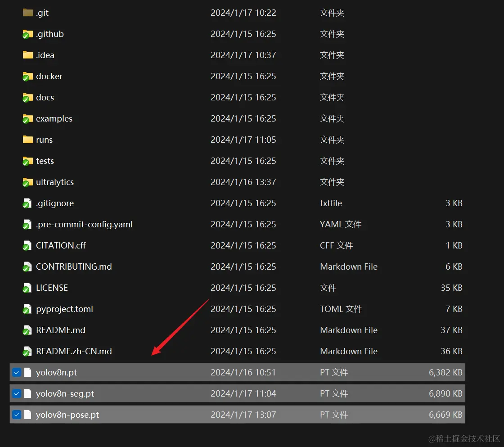This screenshot has width=504, height=447.
Task: Uncheck the yolov8n.pt selection checkbox
Action: point(16,372)
